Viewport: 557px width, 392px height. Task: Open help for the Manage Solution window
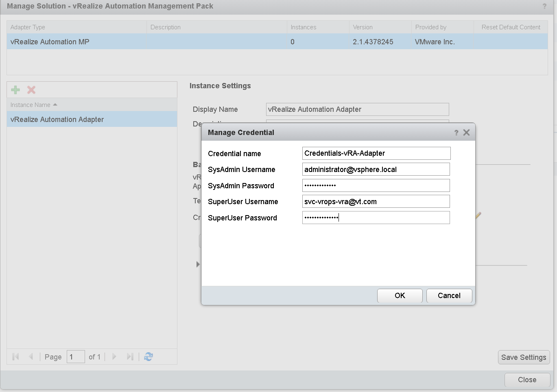click(x=545, y=6)
